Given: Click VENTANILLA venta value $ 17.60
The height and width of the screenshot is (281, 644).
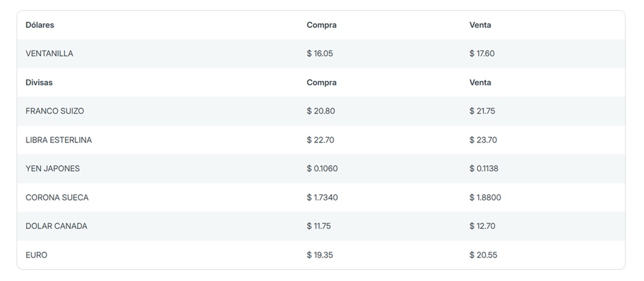Looking at the screenshot, I should click(x=482, y=54).
